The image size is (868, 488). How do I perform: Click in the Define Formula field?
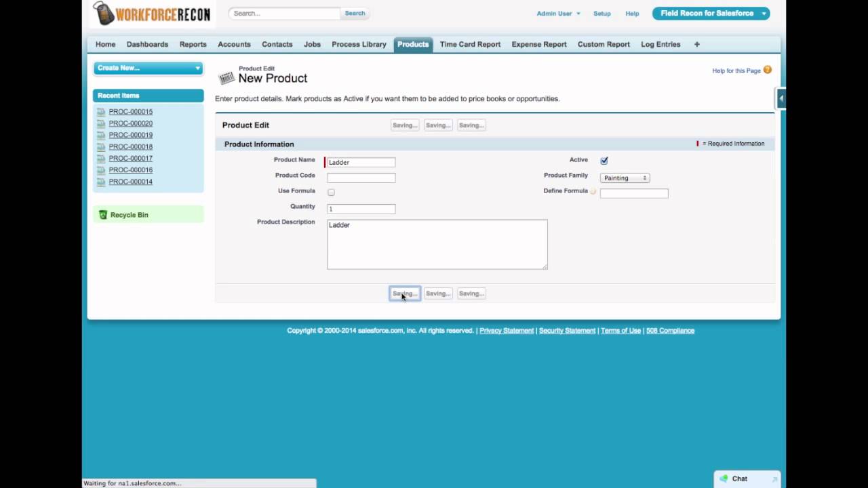tap(634, 193)
